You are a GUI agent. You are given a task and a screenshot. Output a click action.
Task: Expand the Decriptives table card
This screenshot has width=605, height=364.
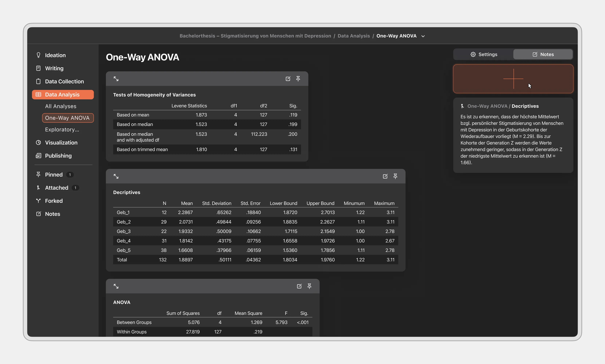click(116, 176)
